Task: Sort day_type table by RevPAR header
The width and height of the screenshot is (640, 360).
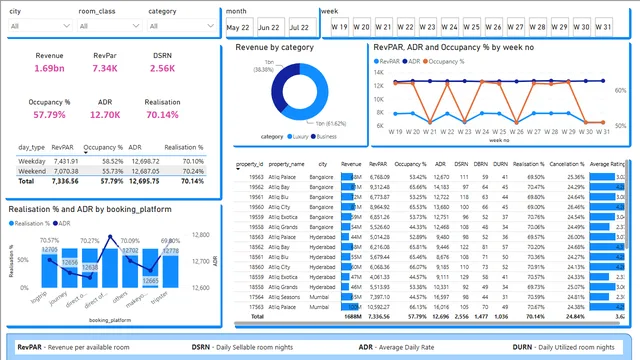Action: 62,147
